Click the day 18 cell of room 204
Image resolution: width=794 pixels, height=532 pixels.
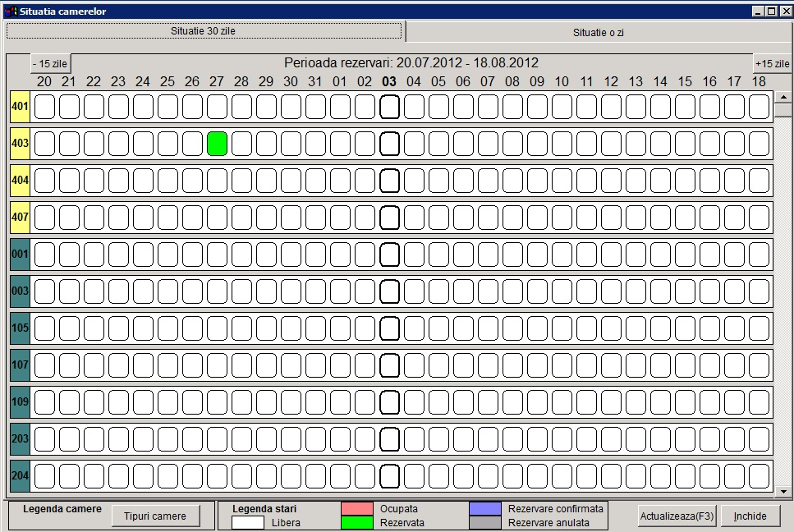(x=759, y=476)
